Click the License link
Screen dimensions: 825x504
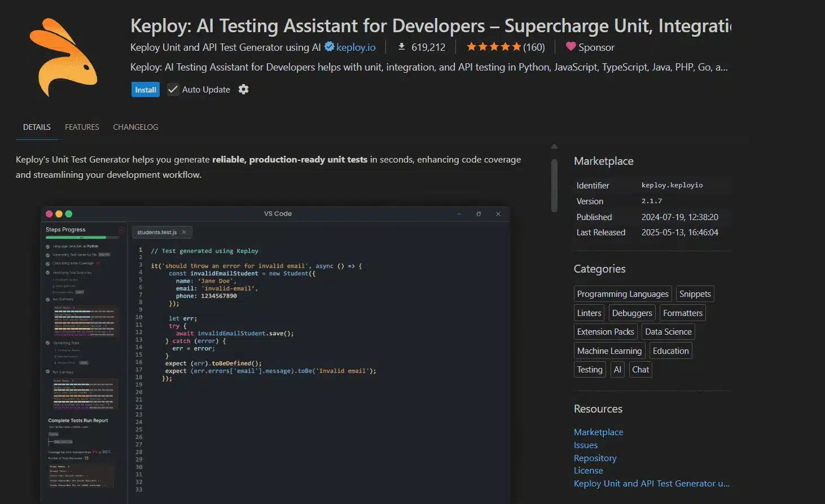point(588,470)
